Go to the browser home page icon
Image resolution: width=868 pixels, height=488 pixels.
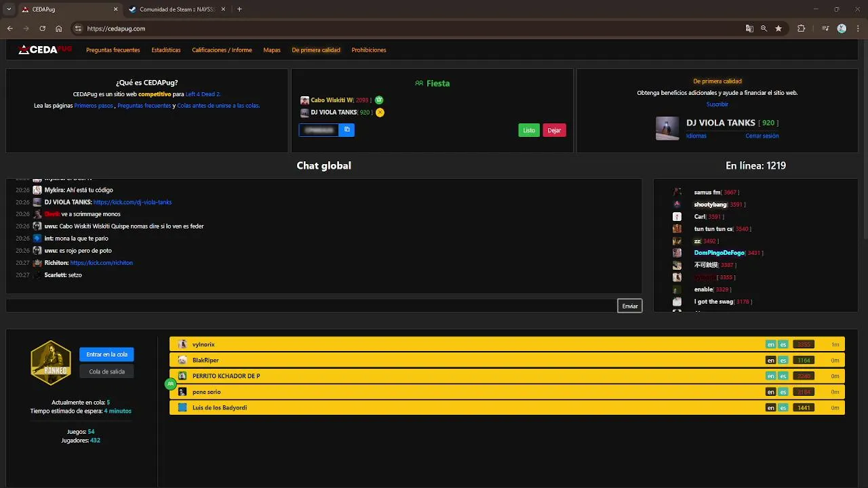[59, 28]
